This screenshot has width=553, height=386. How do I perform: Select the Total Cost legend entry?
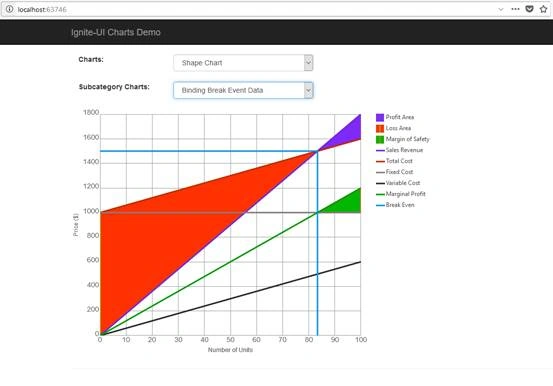(x=394, y=161)
